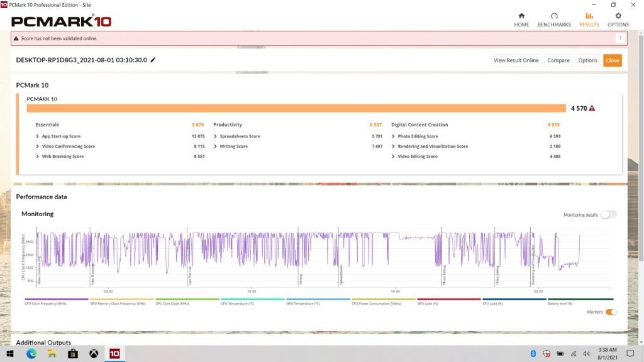Expand Writing Score
The image size is (644, 362).
click(x=215, y=146)
